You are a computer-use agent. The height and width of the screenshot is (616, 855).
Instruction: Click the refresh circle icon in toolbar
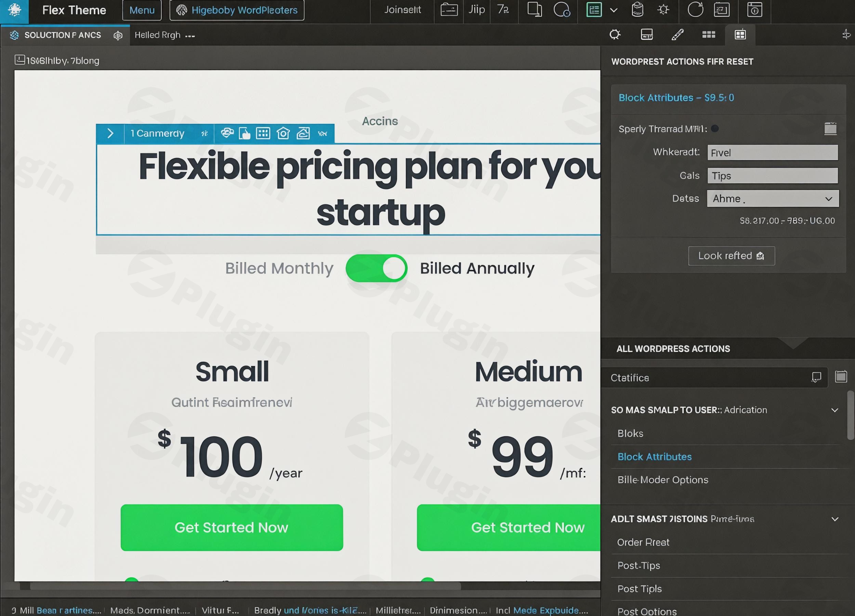[x=695, y=10]
